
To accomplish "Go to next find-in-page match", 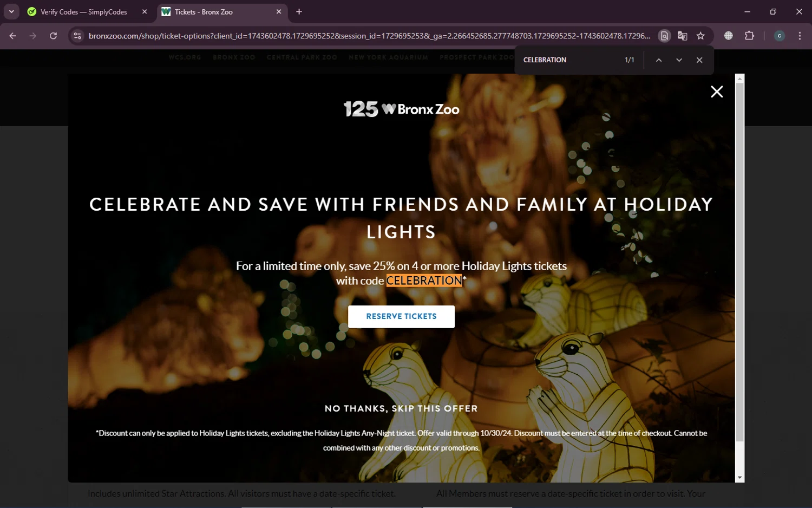I will 679,60.
